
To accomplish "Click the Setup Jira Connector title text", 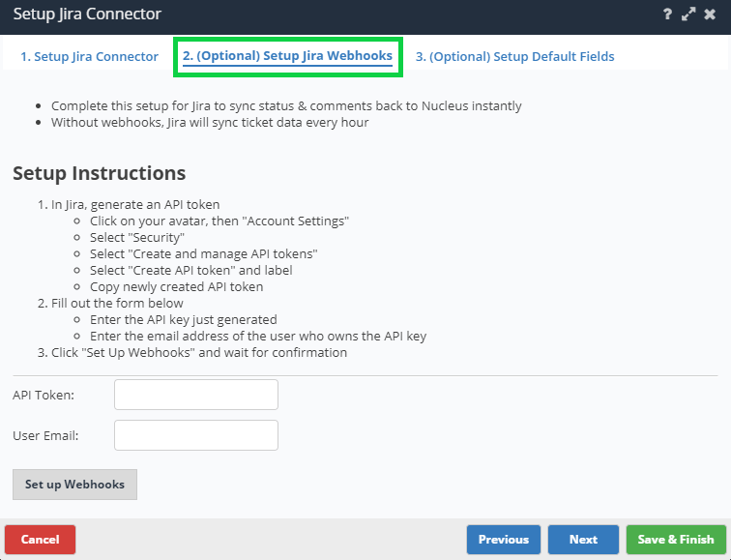I will tap(87, 14).
